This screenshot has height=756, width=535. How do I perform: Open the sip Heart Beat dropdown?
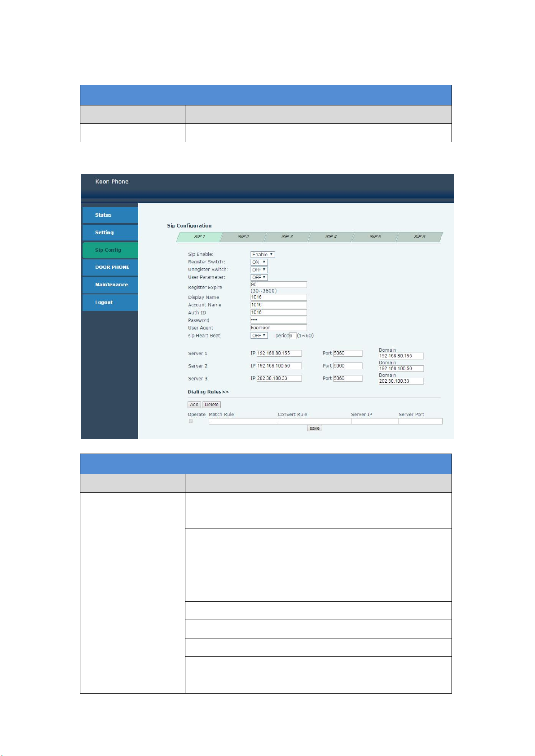click(x=259, y=336)
